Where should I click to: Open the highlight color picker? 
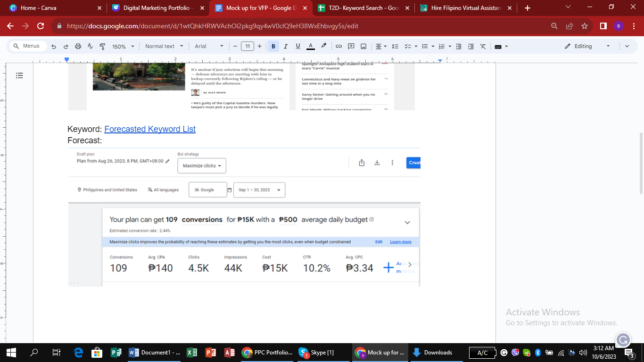click(x=323, y=46)
